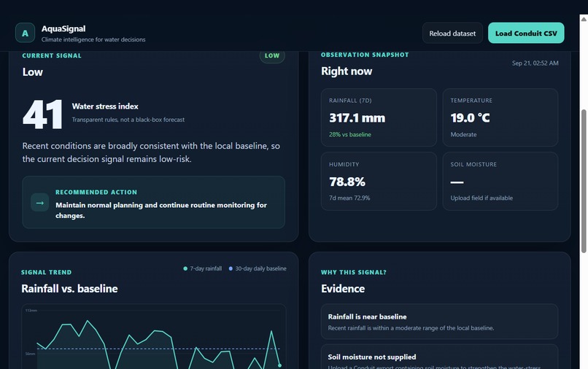Click the Maintain normal planning recommendation text
This screenshot has height=369, width=588.
(x=161, y=210)
